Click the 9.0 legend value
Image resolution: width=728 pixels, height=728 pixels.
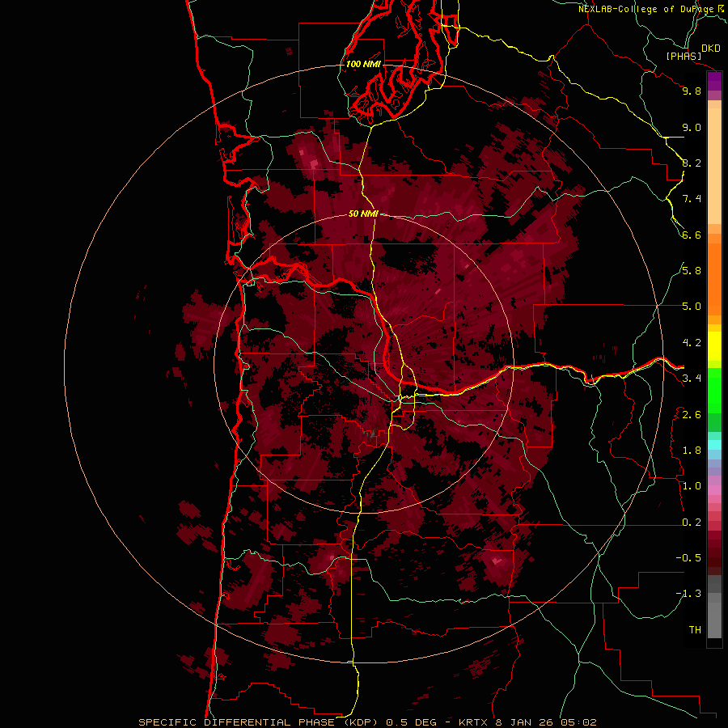692,127
